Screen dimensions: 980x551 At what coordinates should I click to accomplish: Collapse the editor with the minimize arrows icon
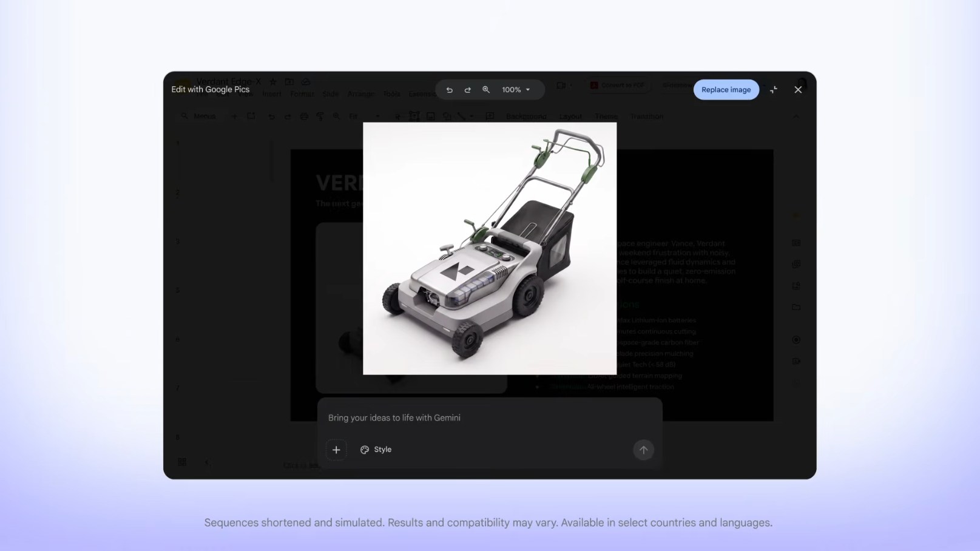tap(774, 90)
